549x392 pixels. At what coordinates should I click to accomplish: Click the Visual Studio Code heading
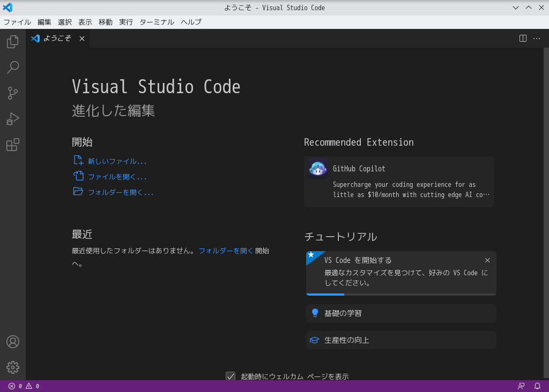click(x=156, y=87)
